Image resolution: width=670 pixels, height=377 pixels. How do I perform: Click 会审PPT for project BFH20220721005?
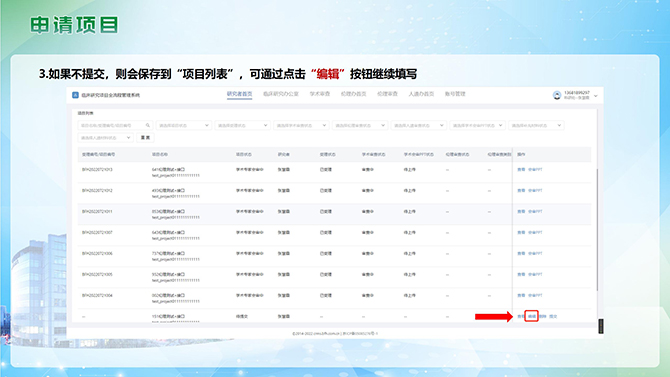point(535,274)
